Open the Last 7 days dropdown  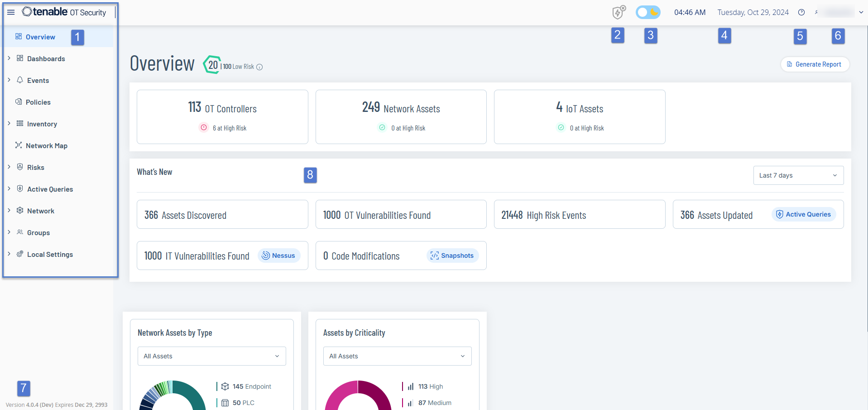click(x=798, y=175)
